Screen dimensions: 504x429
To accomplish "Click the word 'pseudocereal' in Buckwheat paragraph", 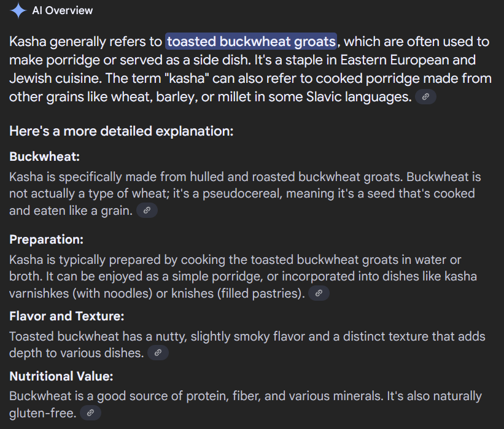I will [242, 194].
